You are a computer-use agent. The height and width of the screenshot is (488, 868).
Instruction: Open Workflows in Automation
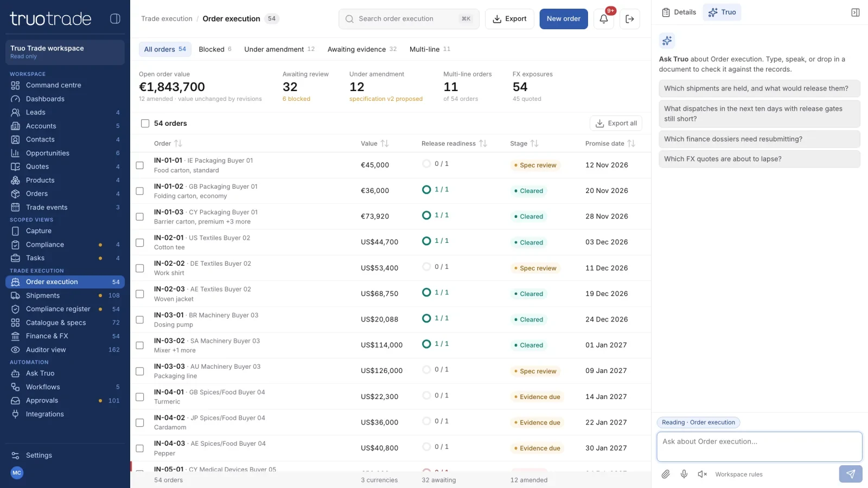pyautogui.click(x=65, y=387)
